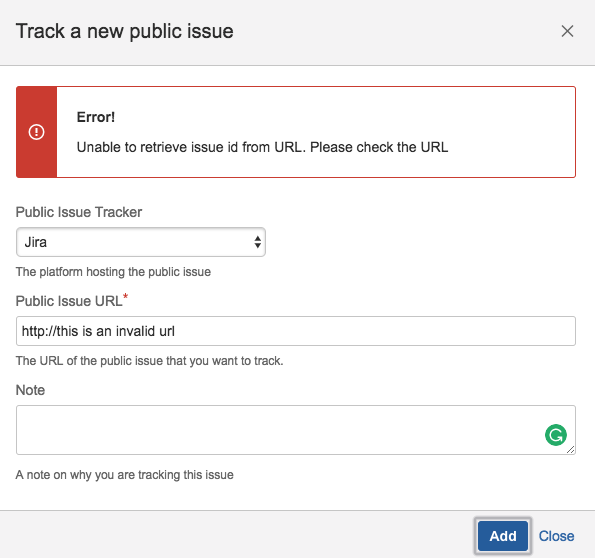The height and width of the screenshot is (558, 595).
Task: Click 'The platform hosting the public issue' hint
Action: (x=113, y=272)
